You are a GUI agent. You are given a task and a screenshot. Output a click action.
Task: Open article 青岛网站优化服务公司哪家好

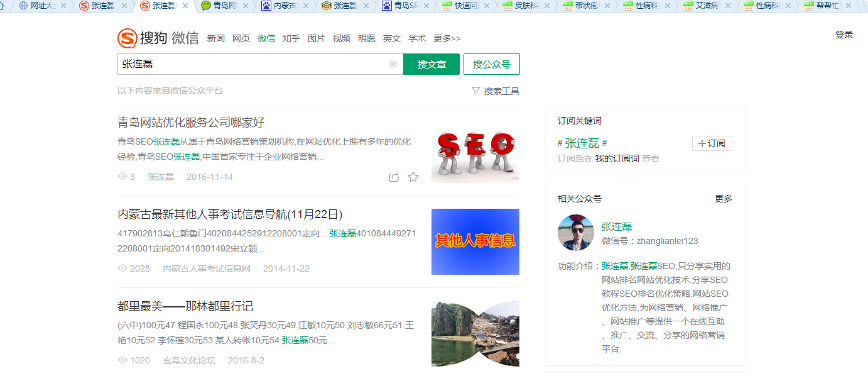tap(191, 122)
